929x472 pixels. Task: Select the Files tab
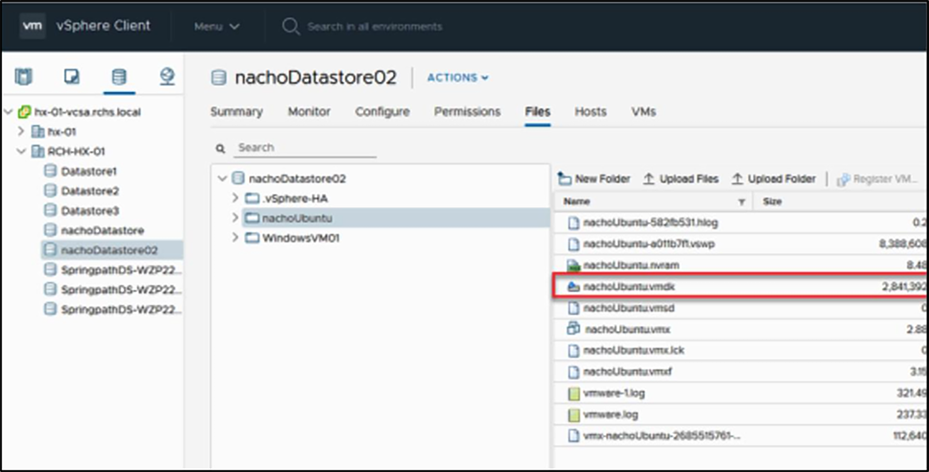[537, 112]
